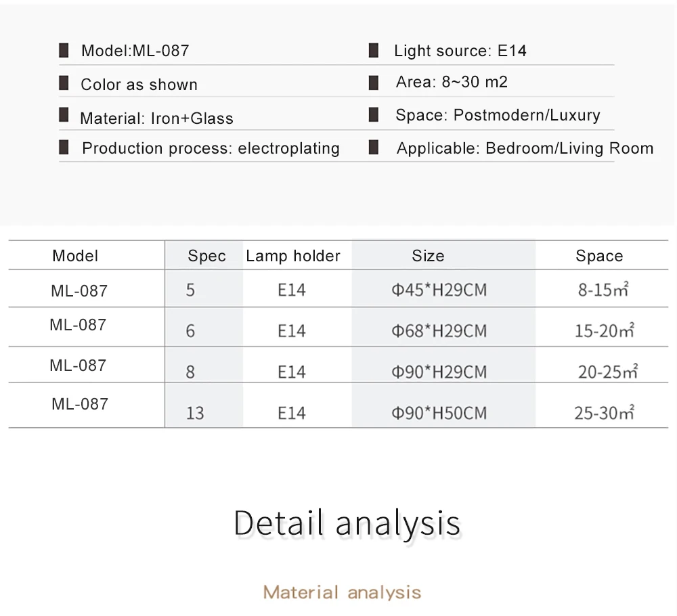677x616 pixels.
Task: Click the bullet beside Area: 8~30 m2
Action: pos(374,83)
